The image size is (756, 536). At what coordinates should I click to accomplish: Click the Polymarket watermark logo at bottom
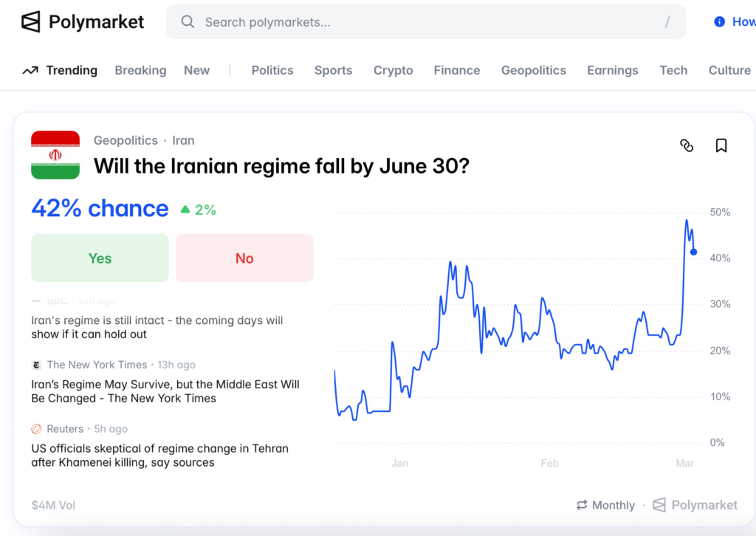click(660, 505)
